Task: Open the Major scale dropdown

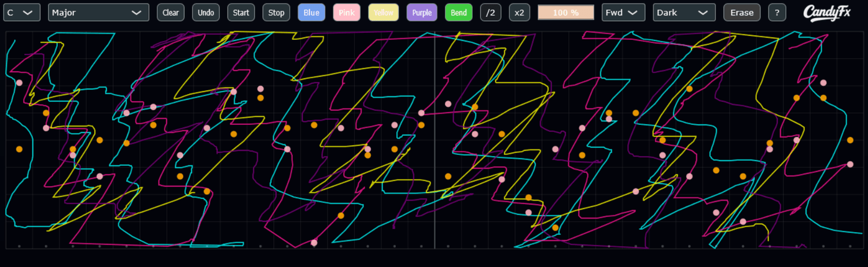Action: 98,12
